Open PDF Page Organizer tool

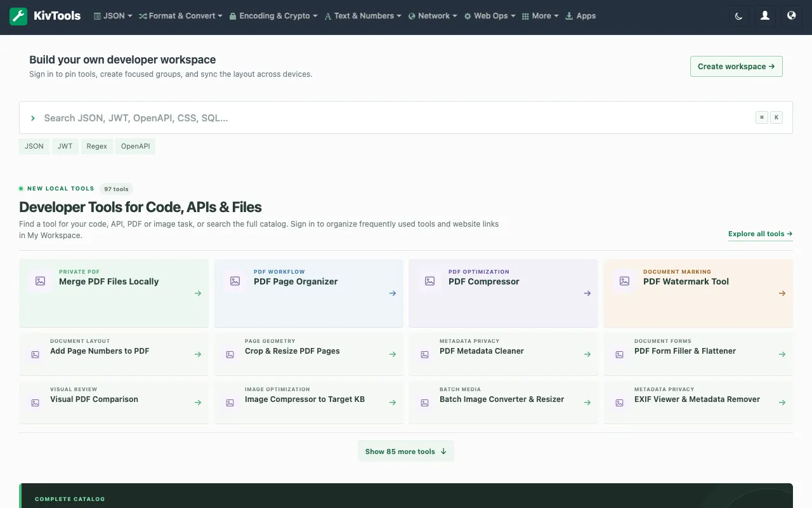308,293
